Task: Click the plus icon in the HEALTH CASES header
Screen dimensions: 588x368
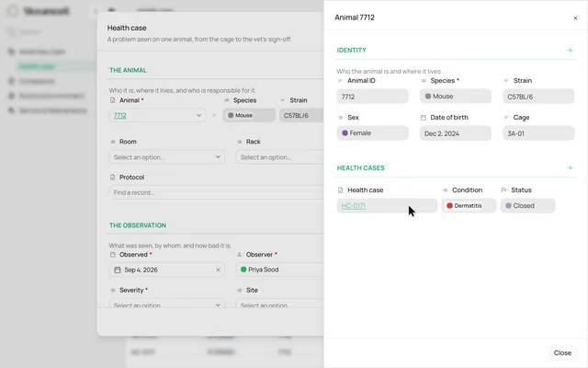Action: (x=570, y=167)
